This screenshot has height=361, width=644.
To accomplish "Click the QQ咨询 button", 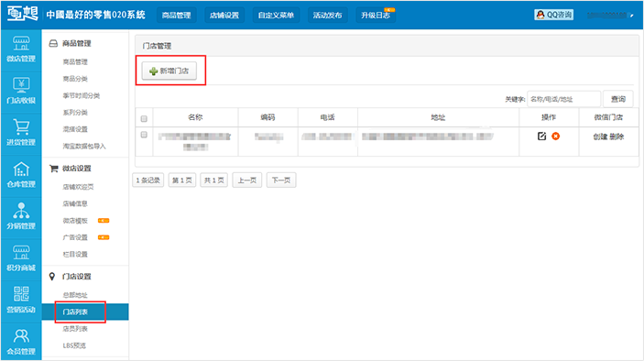I will (x=553, y=15).
